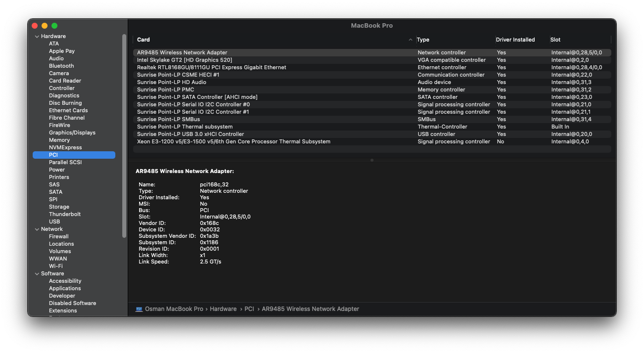Sort the table by the Type column header
This screenshot has height=353, width=644.
pyautogui.click(x=423, y=40)
